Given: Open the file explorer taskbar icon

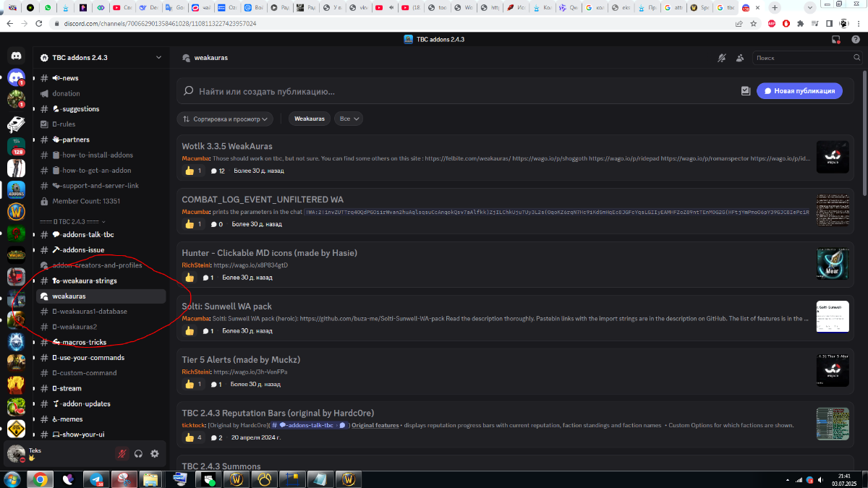Looking at the screenshot, I should tap(151, 479).
